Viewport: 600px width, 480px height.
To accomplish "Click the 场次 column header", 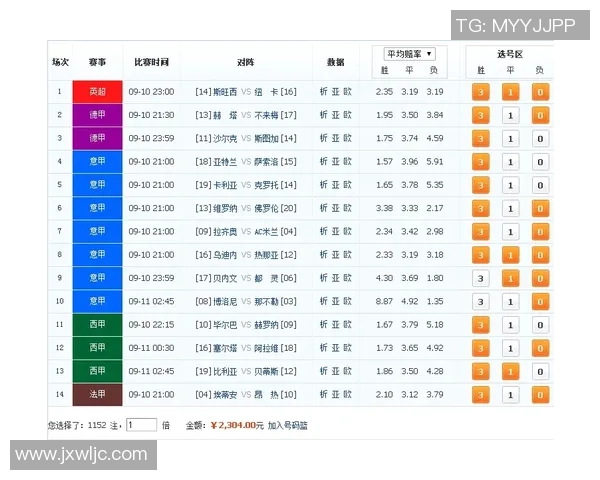I will click(x=60, y=62).
